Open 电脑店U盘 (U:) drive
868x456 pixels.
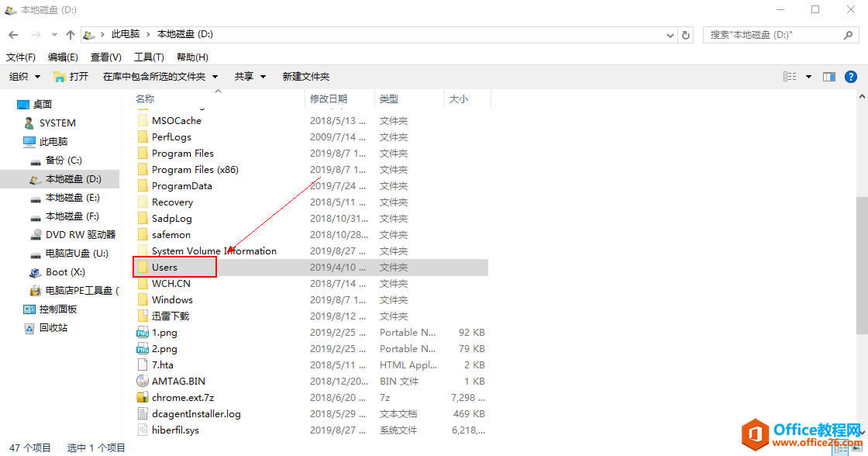pos(77,254)
